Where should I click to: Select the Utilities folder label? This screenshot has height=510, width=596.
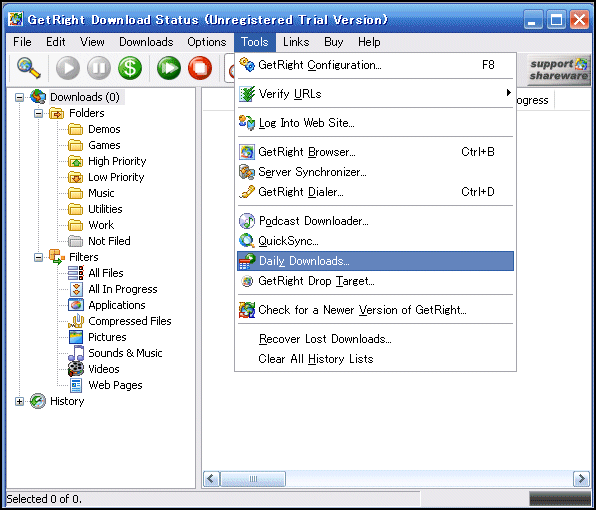pyautogui.click(x=105, y=209)
